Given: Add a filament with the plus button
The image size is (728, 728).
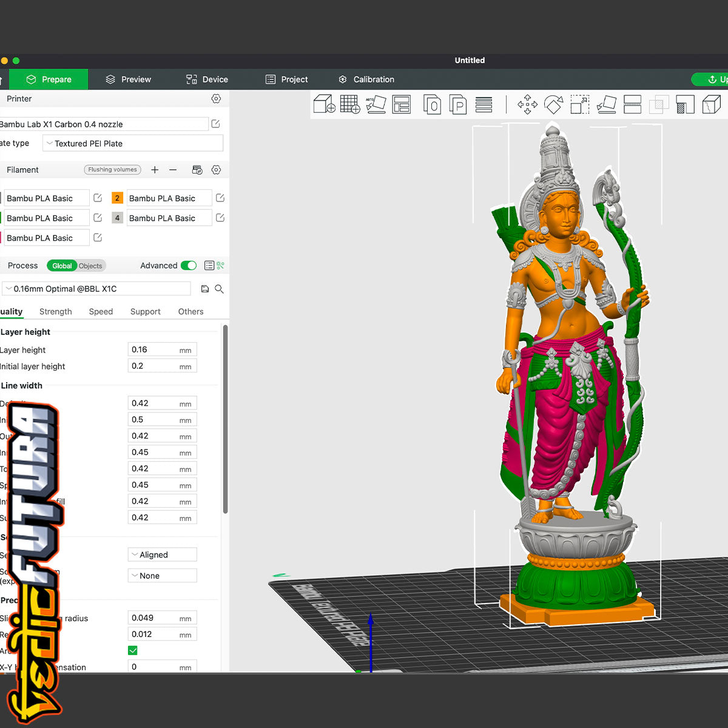Looking at the screenshot, I should click(x=155, y=170).
